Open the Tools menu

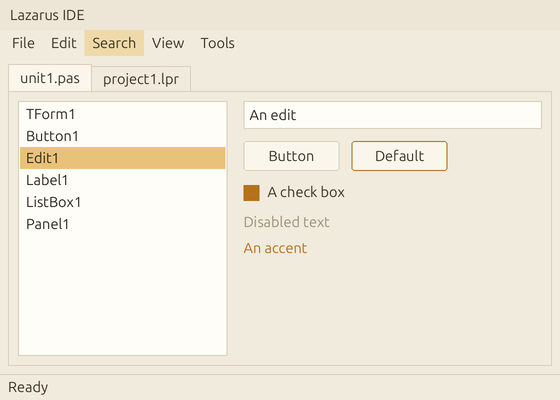[x=218, y=43]
